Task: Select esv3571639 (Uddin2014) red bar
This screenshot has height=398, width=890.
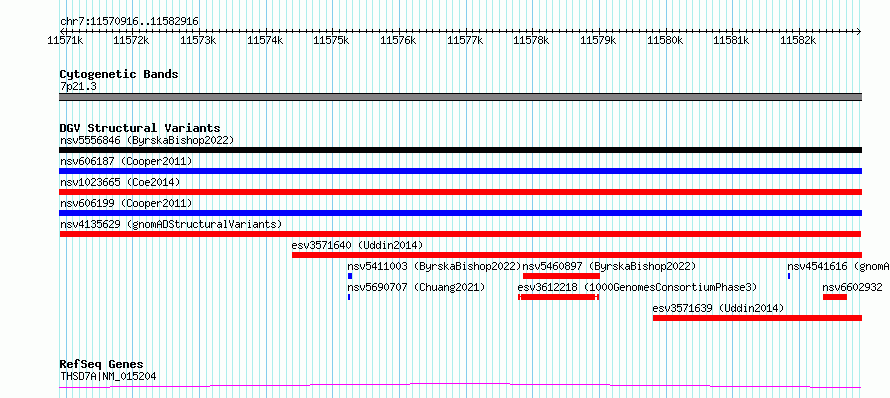Action: tap(757, 318)
